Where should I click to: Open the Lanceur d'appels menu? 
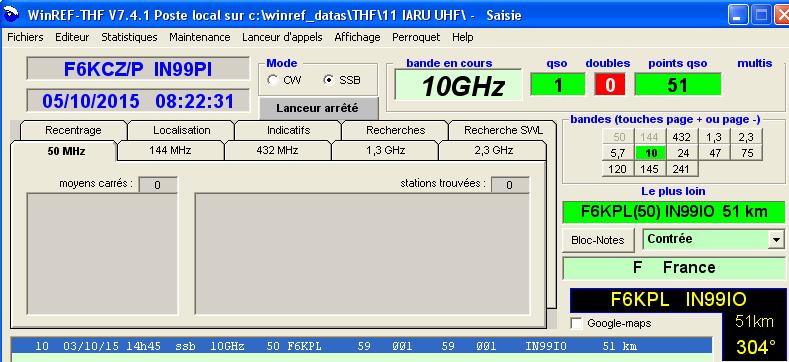(282, 37)
